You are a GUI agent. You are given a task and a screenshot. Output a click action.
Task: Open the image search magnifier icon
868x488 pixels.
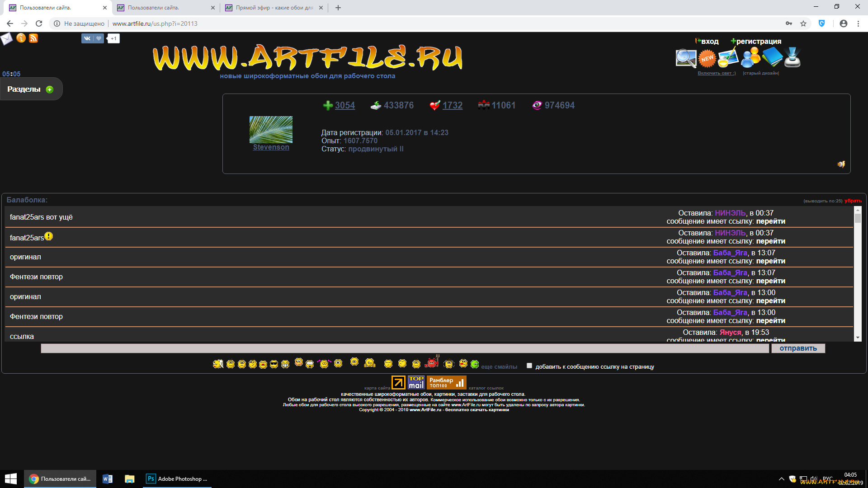click(x=685, y=58)
